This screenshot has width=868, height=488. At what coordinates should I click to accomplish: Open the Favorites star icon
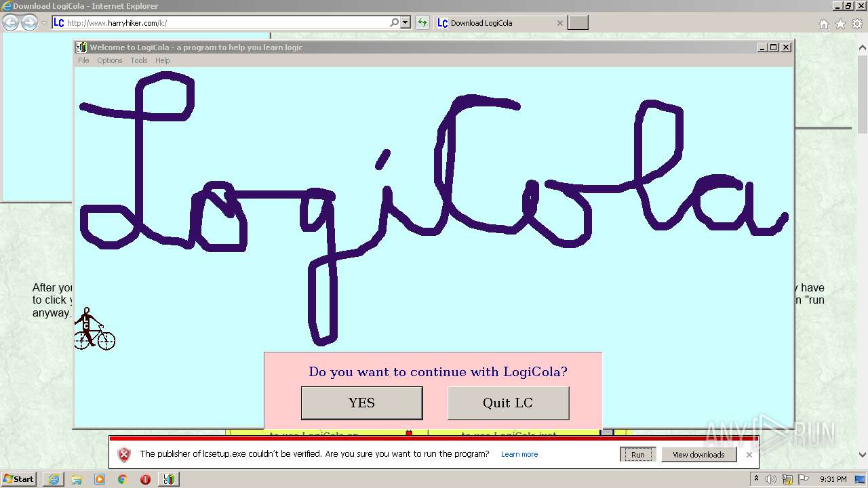pos(840,24)
